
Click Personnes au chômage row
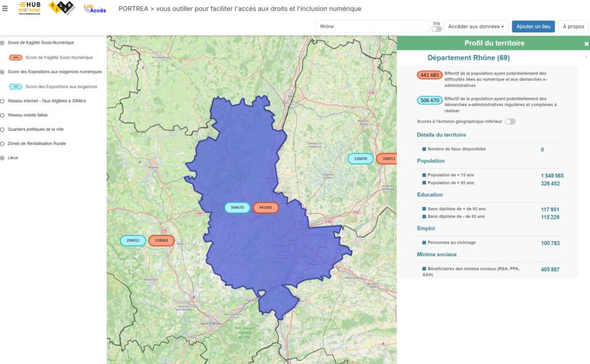tap(491, 243)
